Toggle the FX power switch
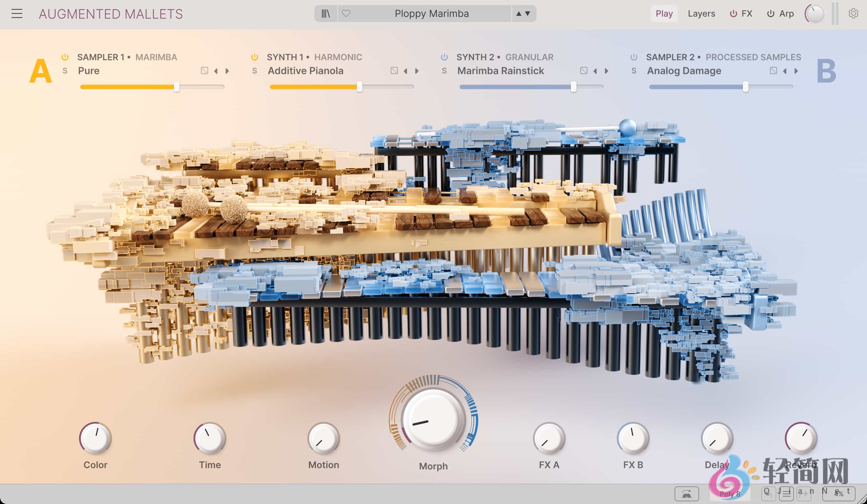 [733, 14]
